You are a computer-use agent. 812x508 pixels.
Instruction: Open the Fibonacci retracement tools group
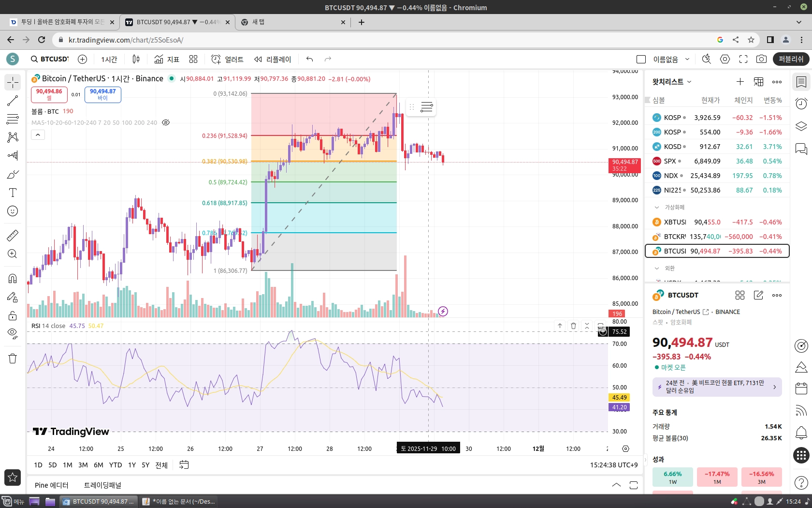13,119
